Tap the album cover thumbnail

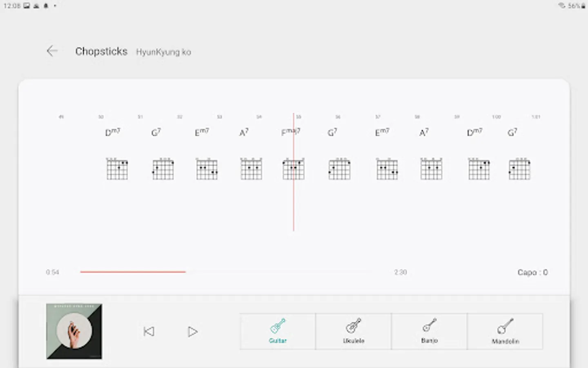pyautogui.click(x=74, y=331)
